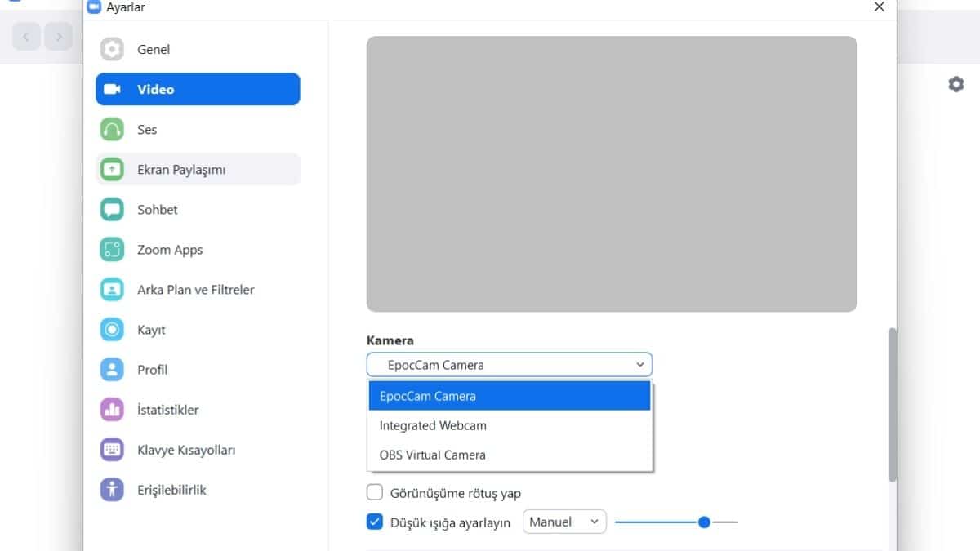The width and height of the screenshot is (980, 551).
Task: Click the Ses headphone icon
Action: point(112,129)
